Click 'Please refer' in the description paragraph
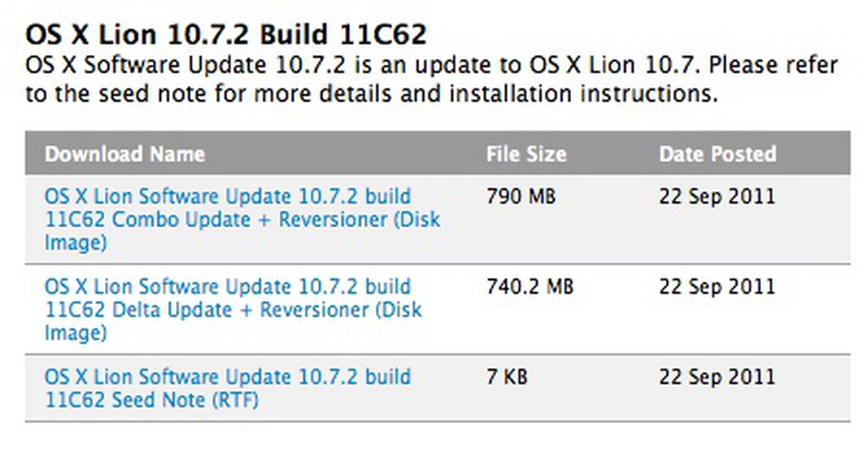The width and height of the screenshot is (868, 459). click(773, 65)
